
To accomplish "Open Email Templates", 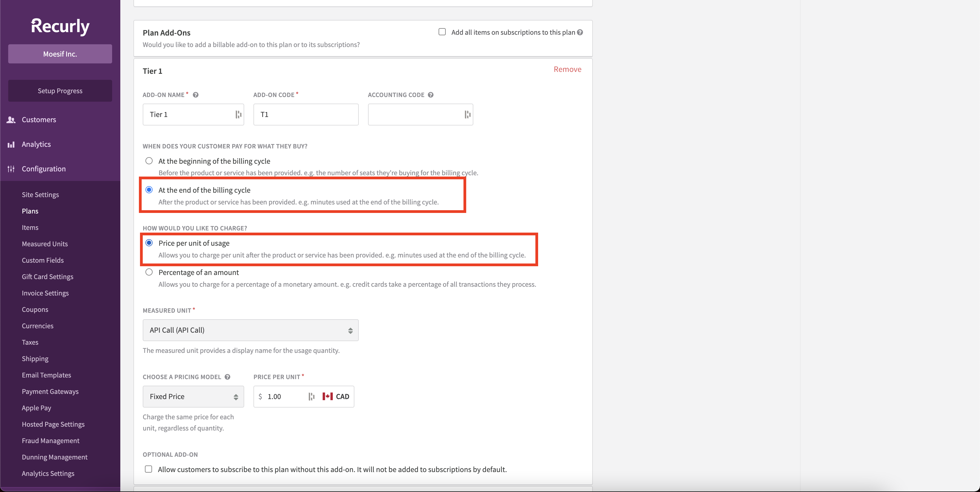I will [46, 375].
